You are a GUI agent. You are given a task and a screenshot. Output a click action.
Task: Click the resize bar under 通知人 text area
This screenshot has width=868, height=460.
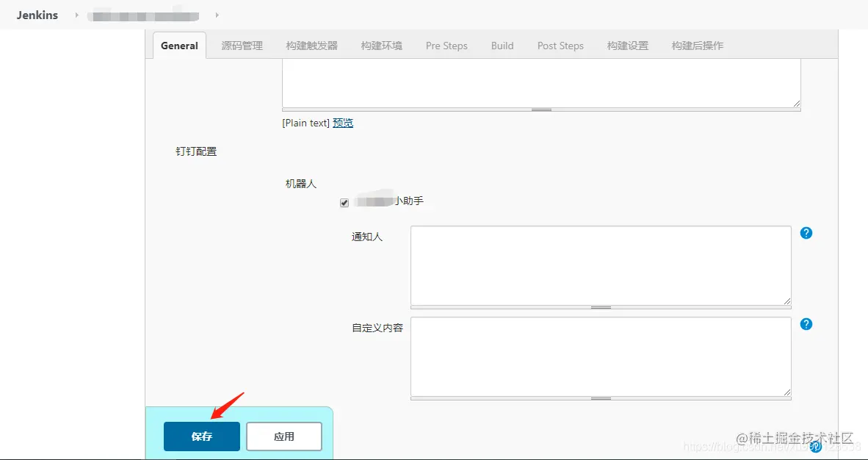click(x=601, y=307)
